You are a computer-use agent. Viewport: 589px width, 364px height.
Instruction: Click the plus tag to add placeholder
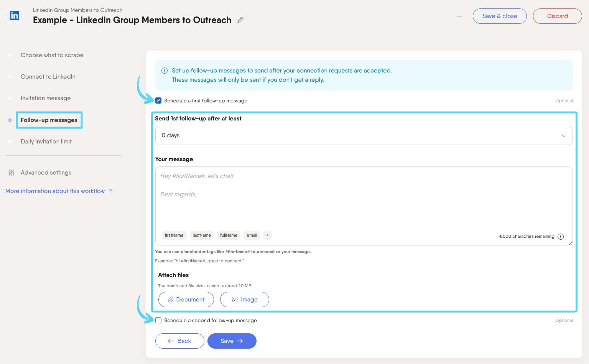tap(268, 235)
